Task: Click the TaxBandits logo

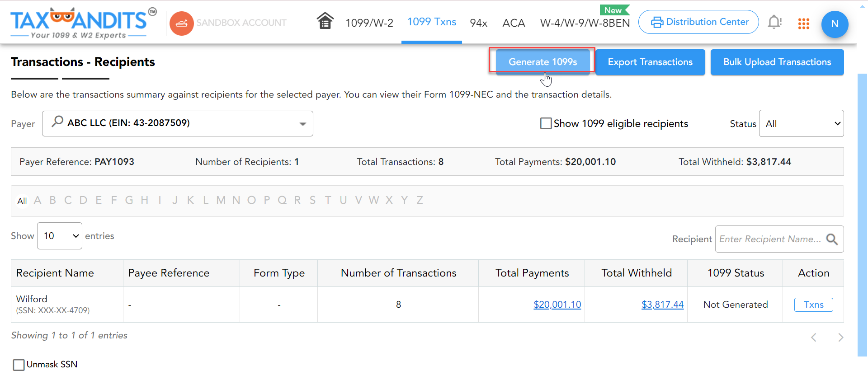Action: (x=83, y=23)
